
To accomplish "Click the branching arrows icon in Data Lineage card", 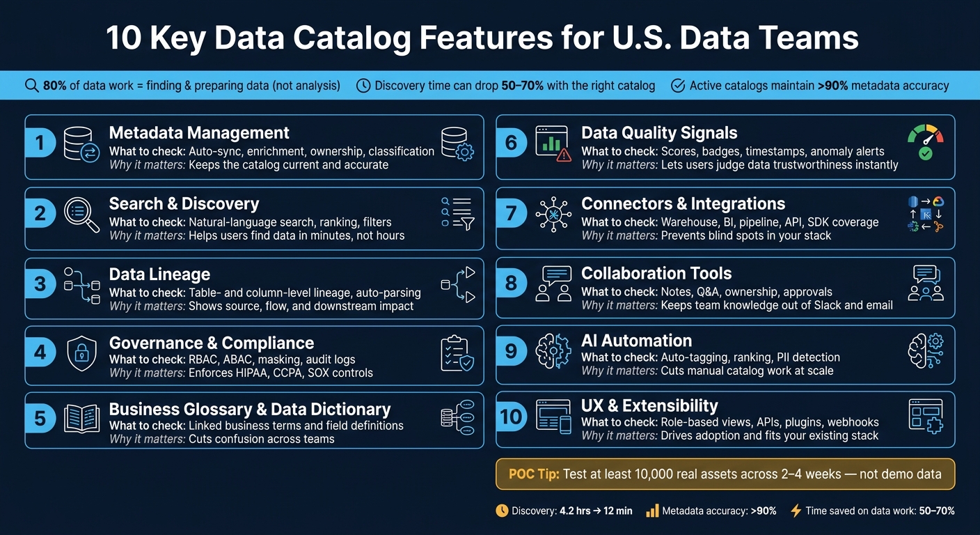I will coord(458,285).
